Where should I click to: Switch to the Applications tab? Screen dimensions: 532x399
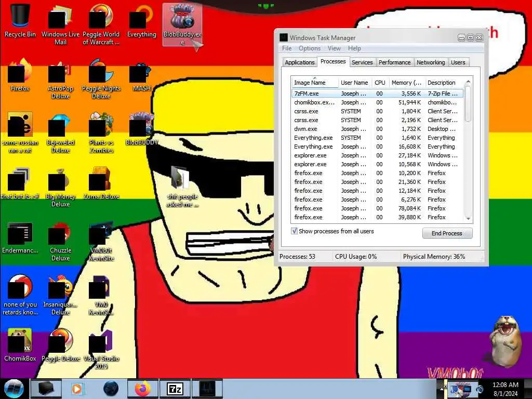point(300,62)
